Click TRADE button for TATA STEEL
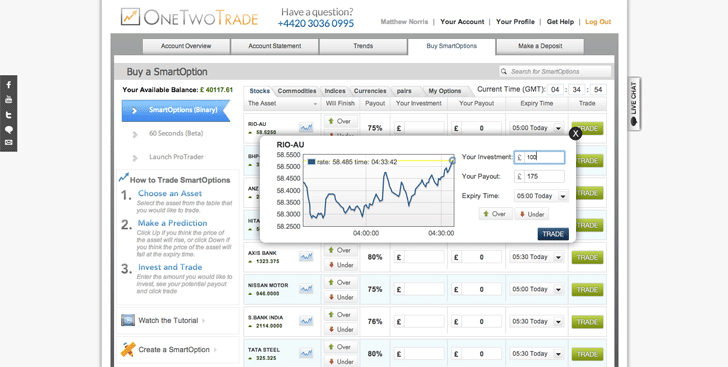 click(x=587, y=354)
